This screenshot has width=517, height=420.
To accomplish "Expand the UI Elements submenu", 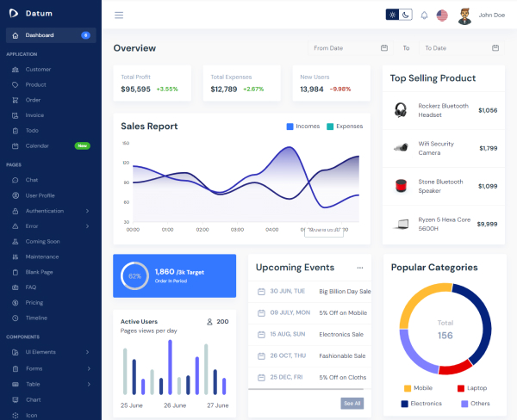I will pos(87,352).
